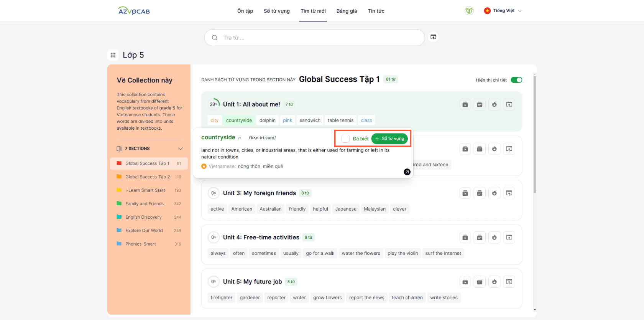Click Unit 3 0% progress circle

pyautogui.click(x=214, y=193)
